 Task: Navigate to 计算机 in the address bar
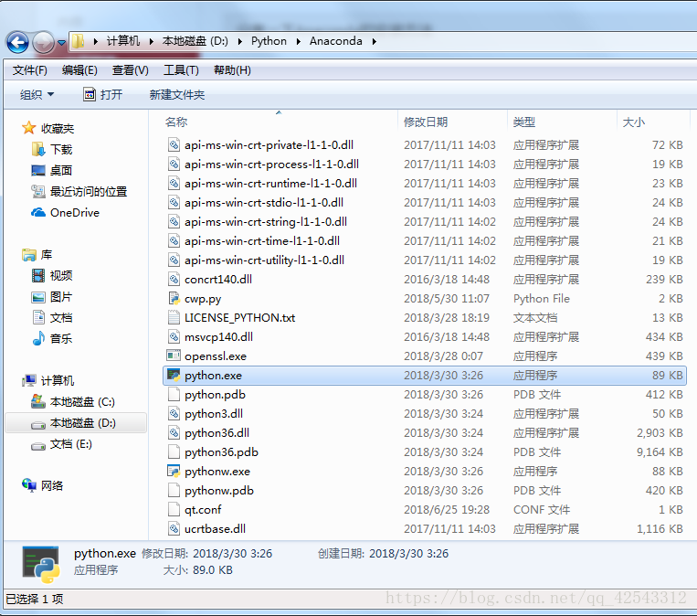[x=123, y=41]
